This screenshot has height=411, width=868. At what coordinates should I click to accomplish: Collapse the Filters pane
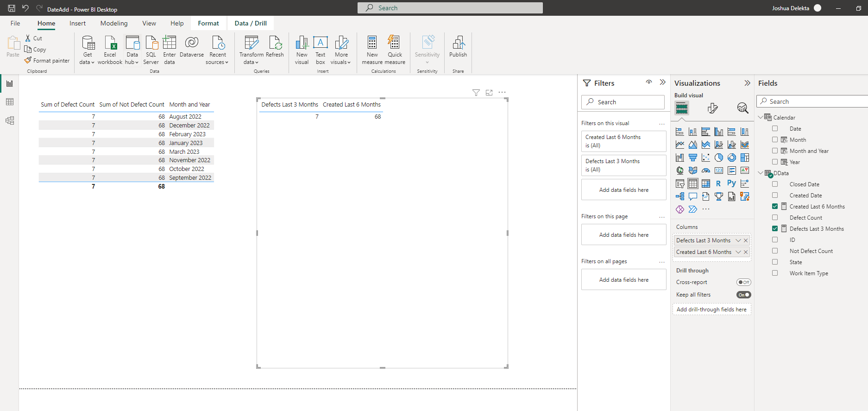[662, 82]
